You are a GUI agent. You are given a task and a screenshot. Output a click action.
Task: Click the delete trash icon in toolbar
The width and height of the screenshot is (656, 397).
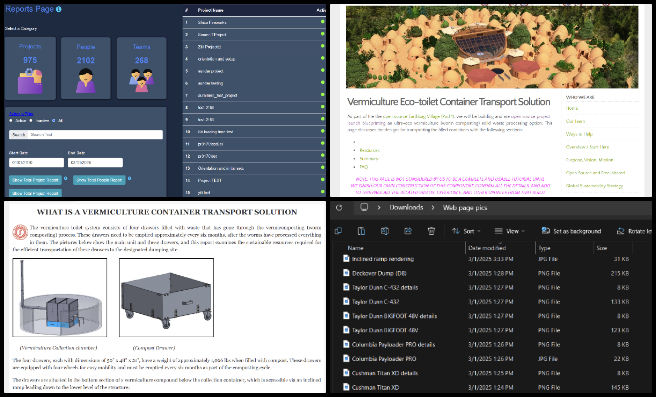coord(431,231)
